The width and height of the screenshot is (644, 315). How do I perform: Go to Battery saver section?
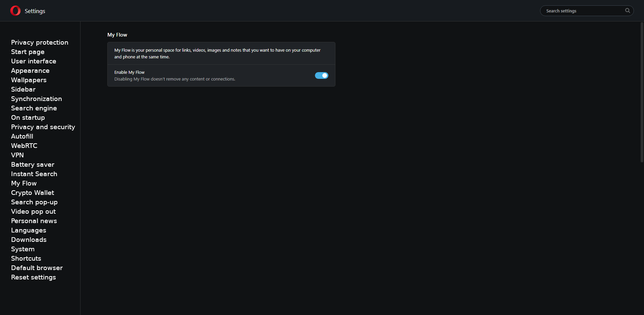(x=33, y=164)
